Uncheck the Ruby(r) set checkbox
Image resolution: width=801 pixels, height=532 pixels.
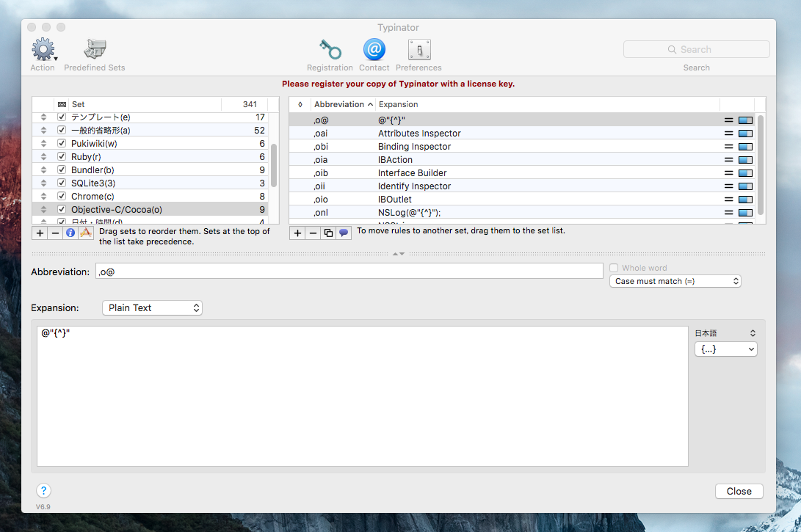(x=62, y=157)
